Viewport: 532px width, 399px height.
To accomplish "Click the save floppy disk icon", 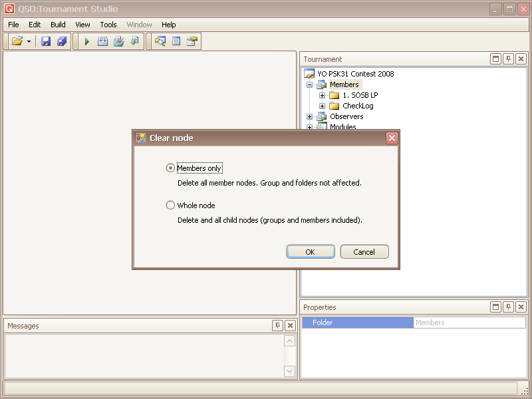I will (46, 41).
